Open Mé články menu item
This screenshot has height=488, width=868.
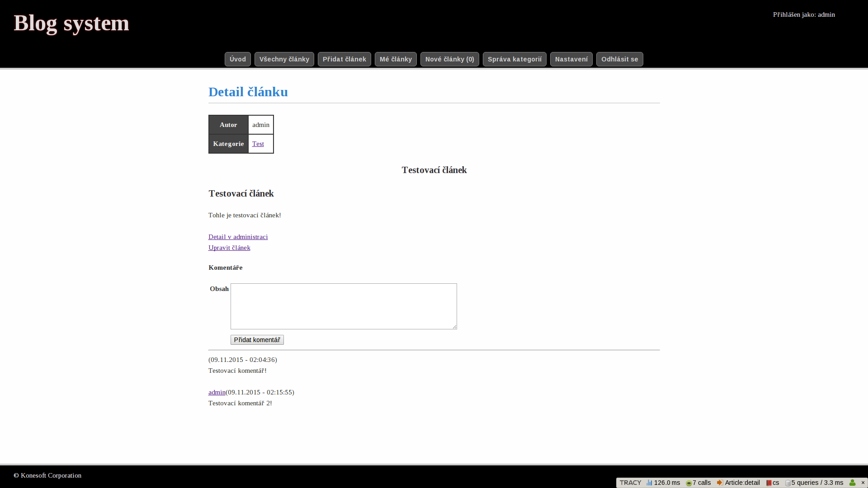[x=396, y=59]
